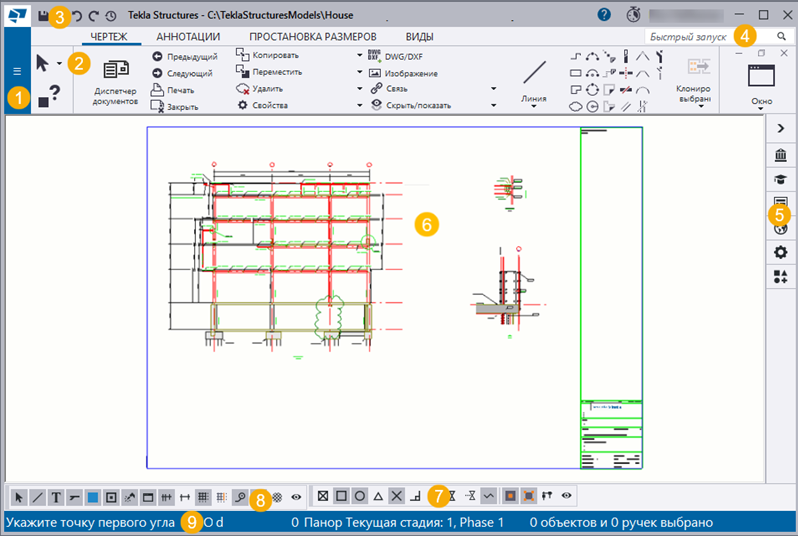Image resolution: width=798 pixels, height=536 pixels.
Task: Open the hamburger file menu
Action: pyautogui.click(x=17, y=72)
